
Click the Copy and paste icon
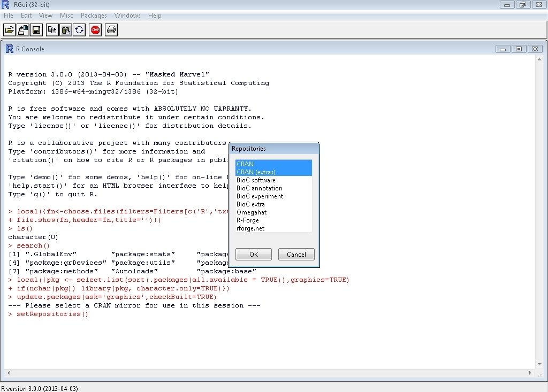coord(79,30)
